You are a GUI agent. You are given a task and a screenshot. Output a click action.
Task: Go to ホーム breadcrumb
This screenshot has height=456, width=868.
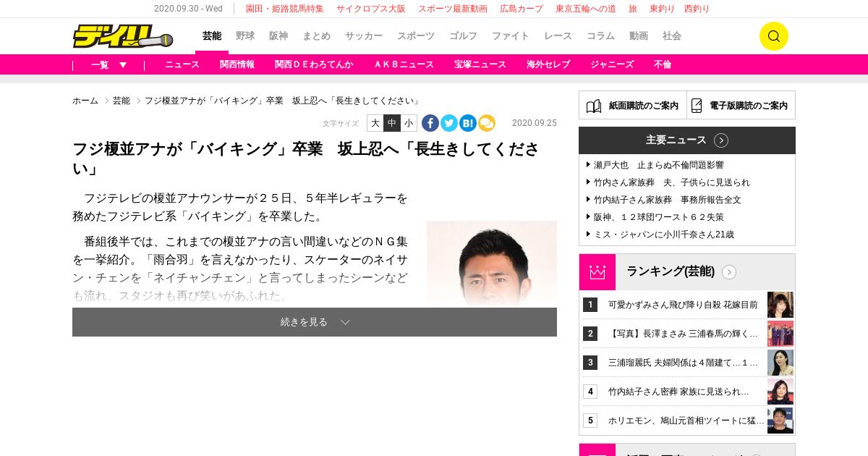click(x=85, y=101)
